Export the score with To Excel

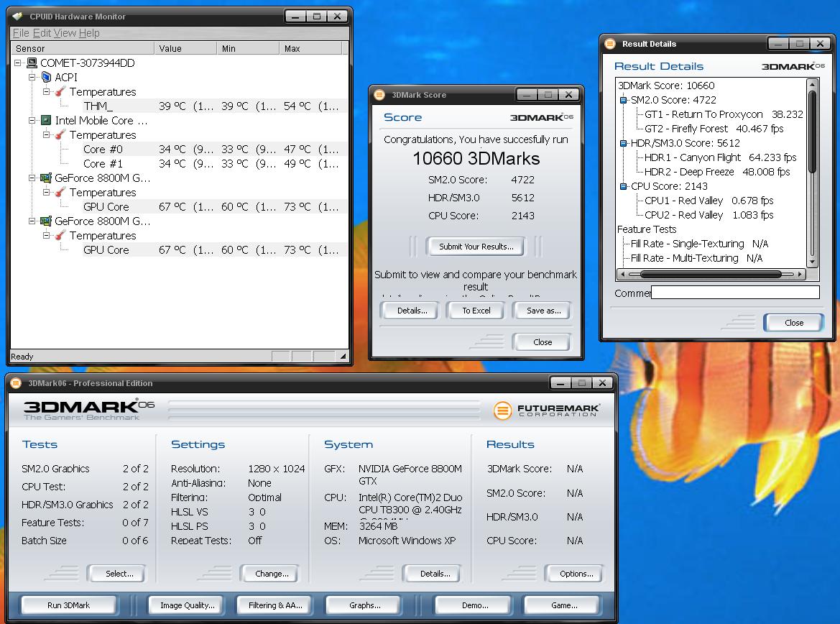476,311
